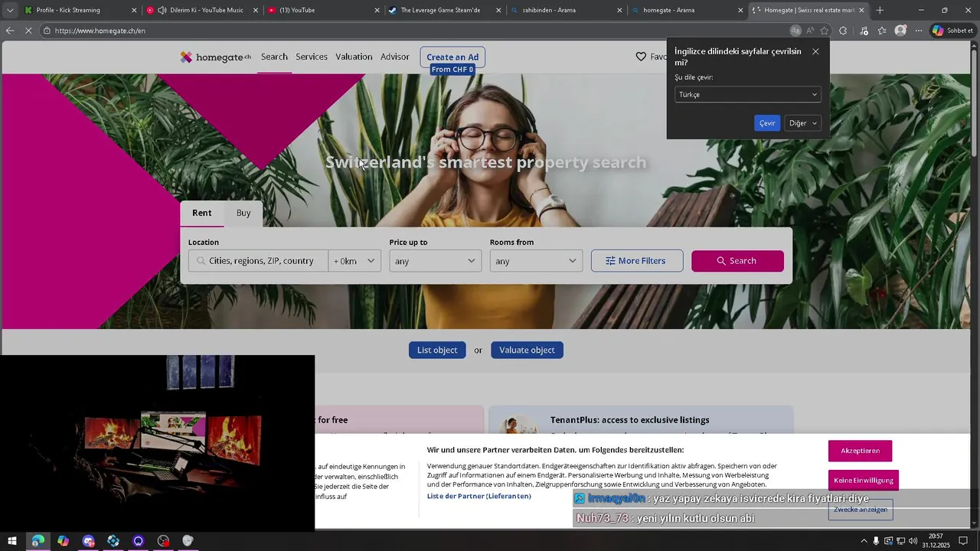Click the microphone tray icon
The width and height of the screenshot is (980, 551).
pos(876,541)
